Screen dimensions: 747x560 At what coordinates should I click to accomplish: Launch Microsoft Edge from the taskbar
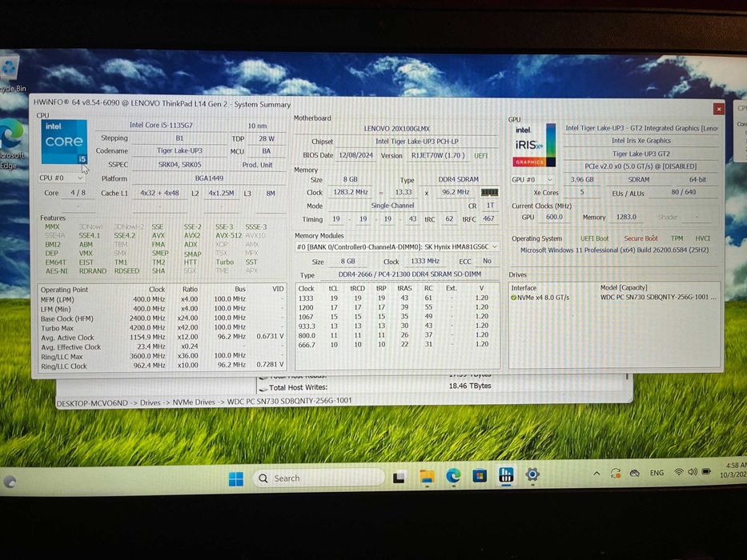(453, 476)
